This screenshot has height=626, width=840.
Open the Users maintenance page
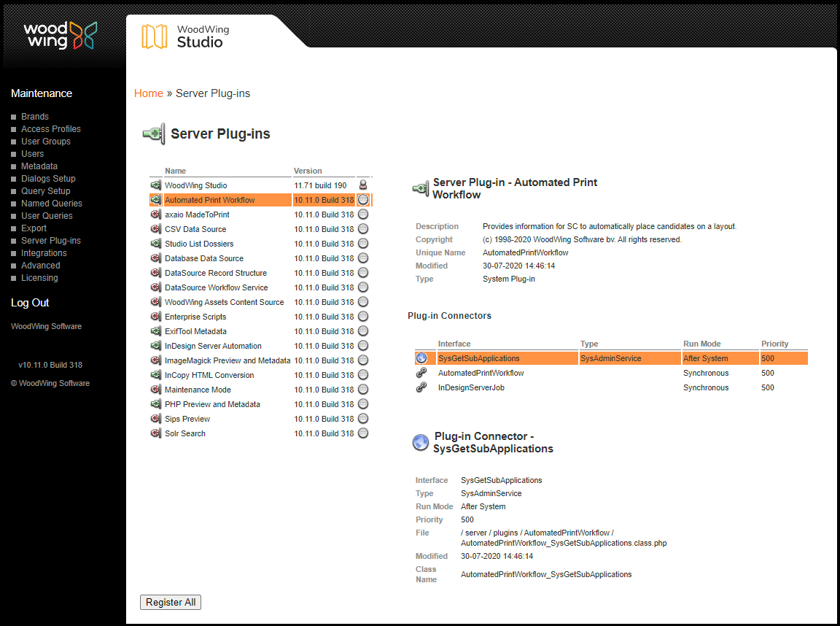click(x=32, y=153)
